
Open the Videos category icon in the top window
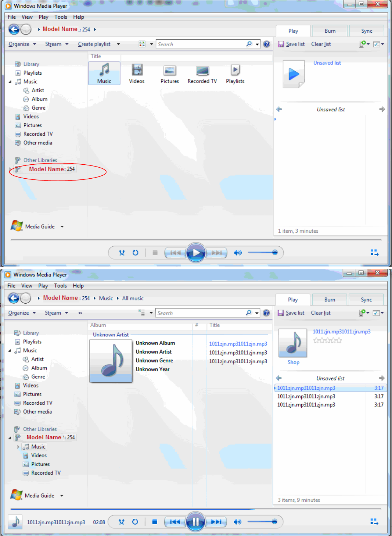tap(137, 73)
